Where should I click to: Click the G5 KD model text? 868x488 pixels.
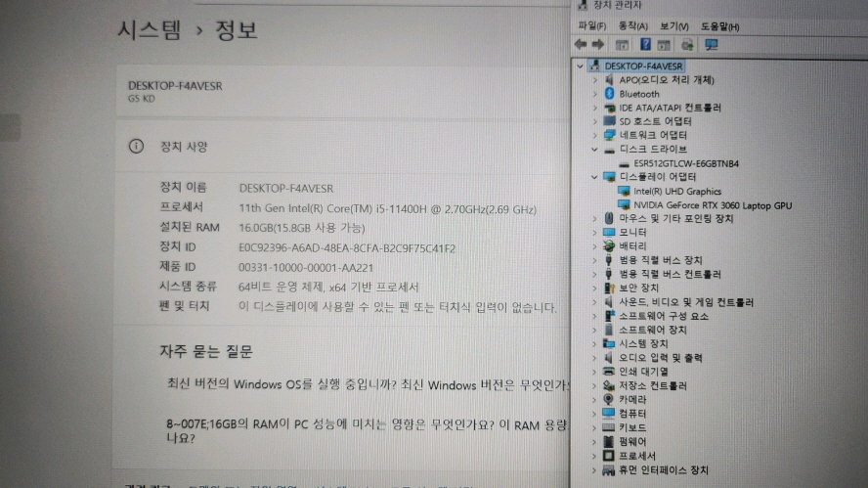pyautogui.click(x=142, y=99)
